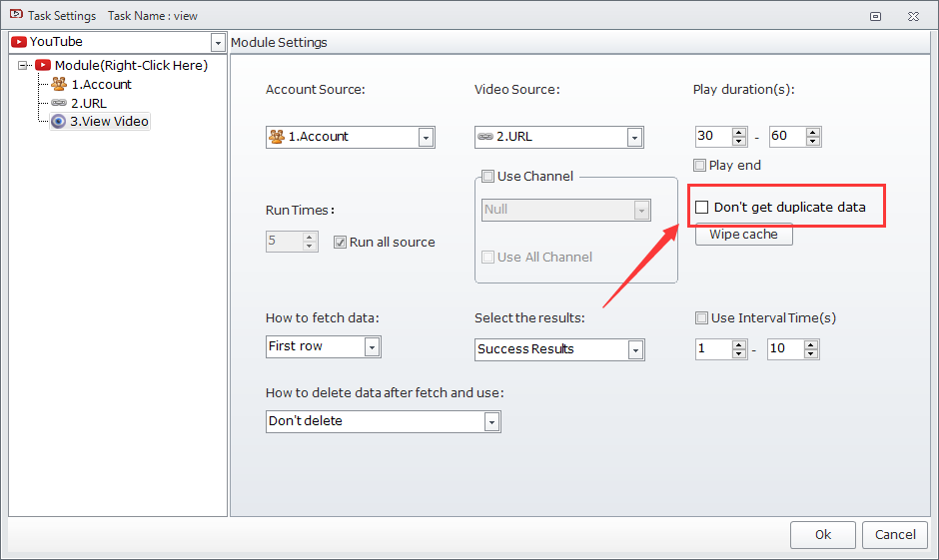This screenshot has width=939, height=560.
Task: Select 3.View Video in module tree
Action: click(109, 122)
